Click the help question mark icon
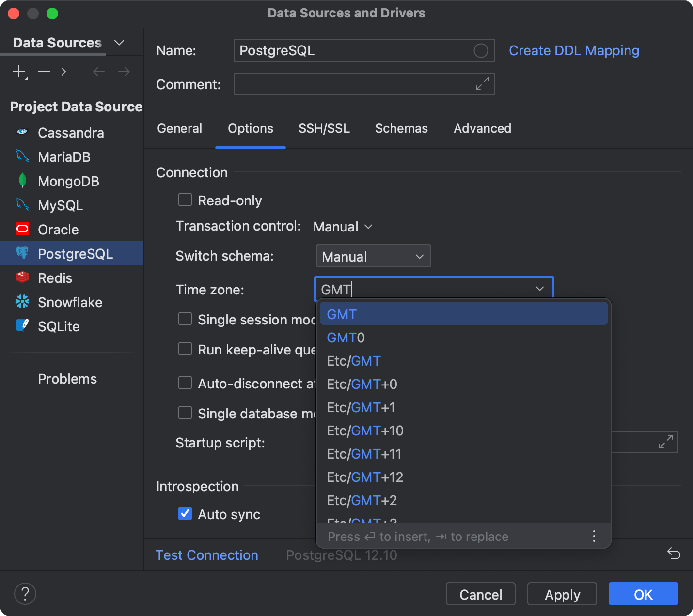693x616 pixels. point(25,593)
